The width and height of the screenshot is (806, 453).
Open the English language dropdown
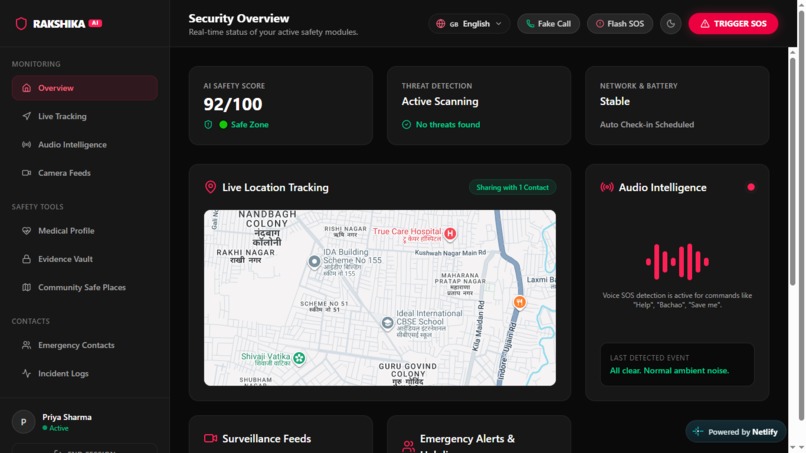[469, 24]
